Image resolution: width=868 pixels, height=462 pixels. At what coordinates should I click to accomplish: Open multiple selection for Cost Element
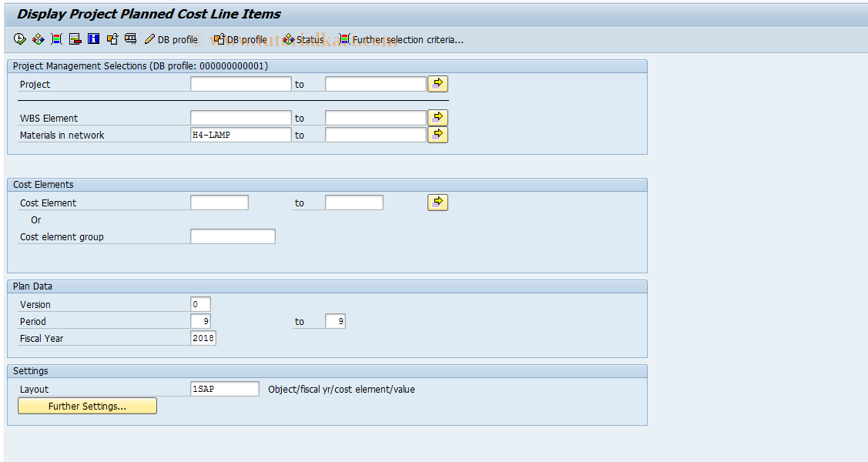(438, 203)
